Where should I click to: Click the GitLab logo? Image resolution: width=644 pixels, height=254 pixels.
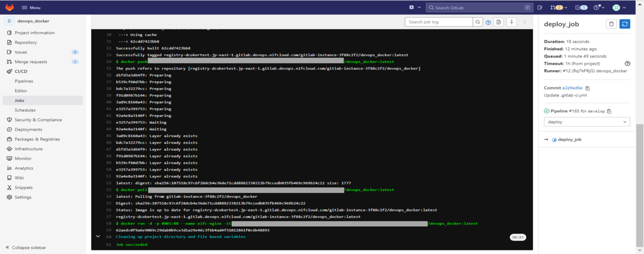pos(10,8)
